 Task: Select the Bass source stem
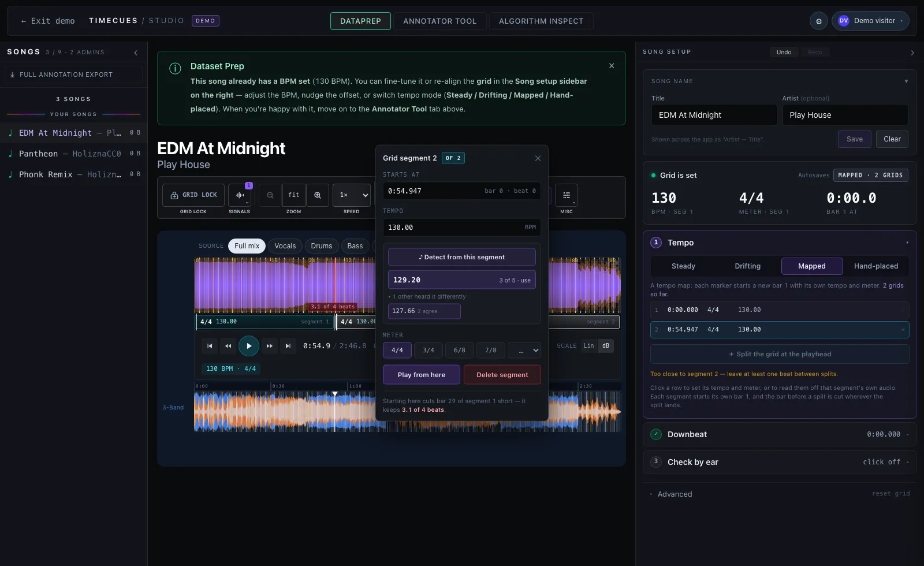pyautogui.click(x=355, y=246)
